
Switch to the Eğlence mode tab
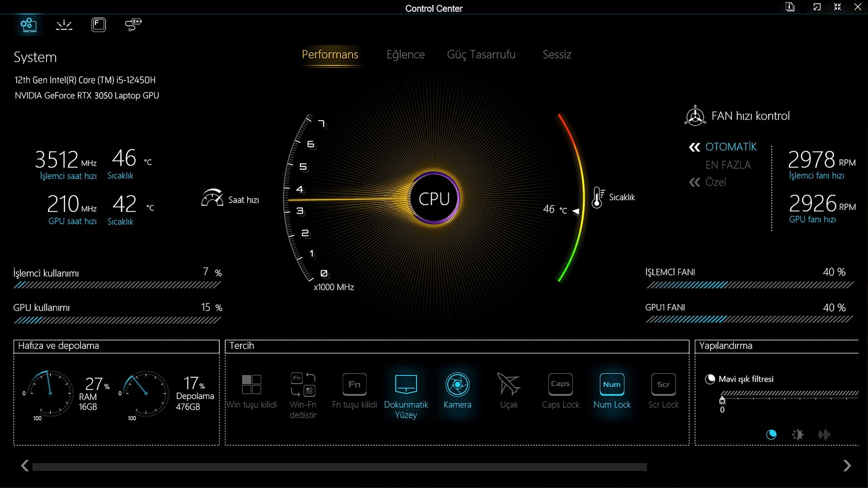coord(406,55)
